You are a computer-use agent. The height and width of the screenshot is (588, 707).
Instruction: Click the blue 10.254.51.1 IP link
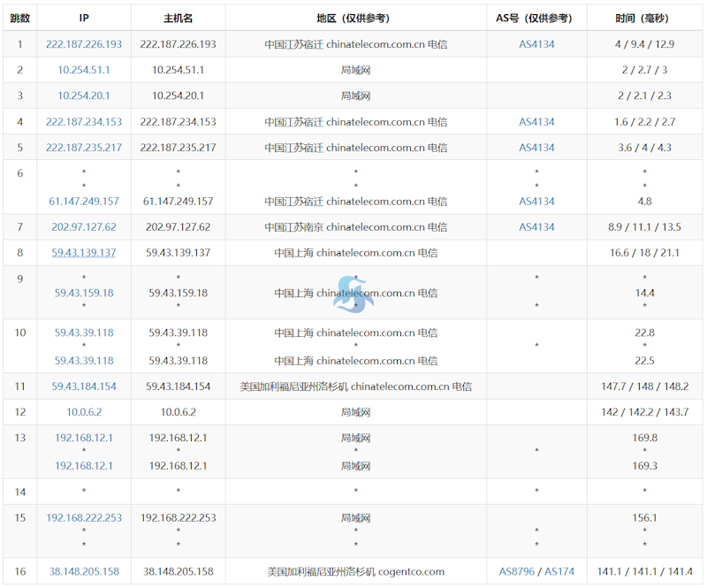pos(84,70)
